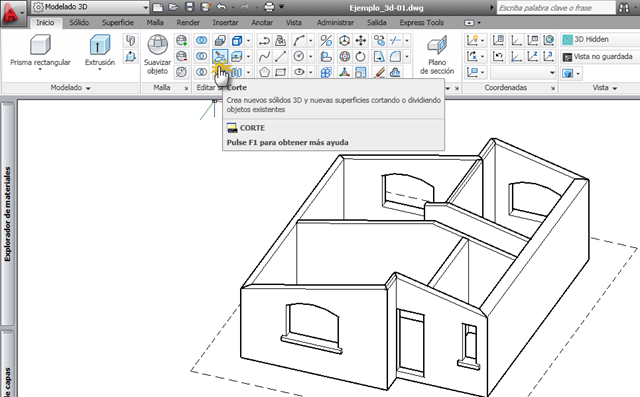Open the Vista ribbon tab
Viewport: 640px width, 397px height.
294,23
